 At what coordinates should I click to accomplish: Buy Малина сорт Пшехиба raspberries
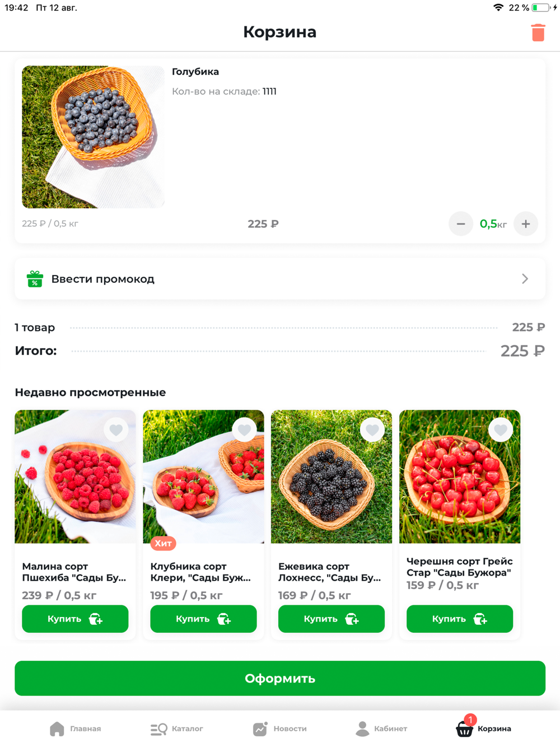(75, 619)
